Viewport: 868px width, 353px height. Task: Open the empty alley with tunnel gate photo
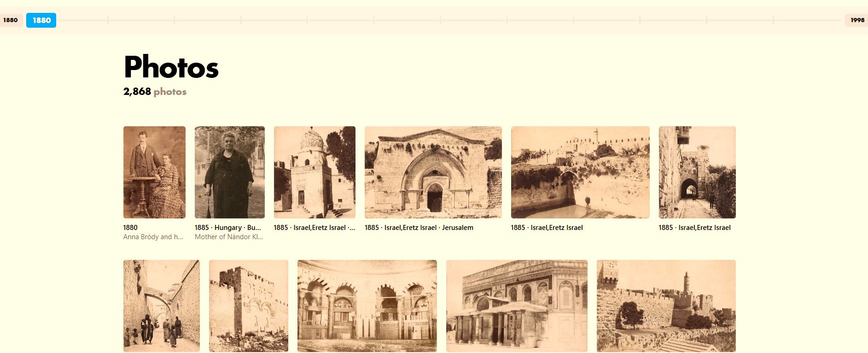697,172
